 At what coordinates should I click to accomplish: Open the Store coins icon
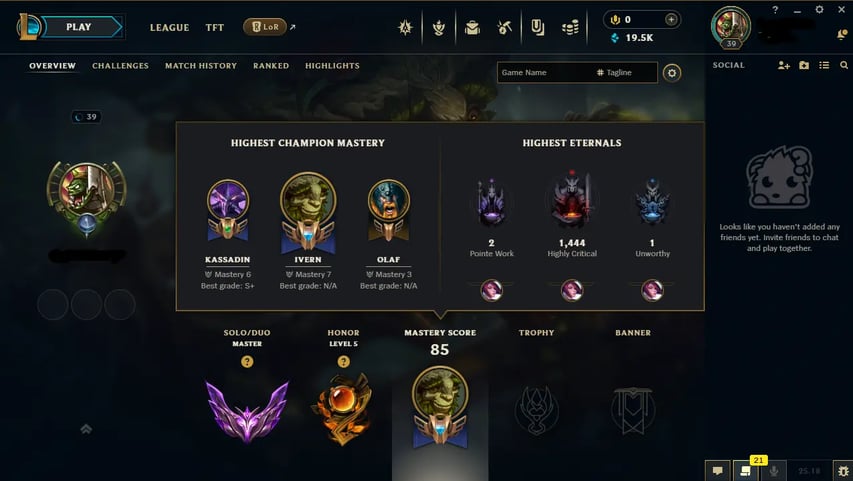pos(570,27)
